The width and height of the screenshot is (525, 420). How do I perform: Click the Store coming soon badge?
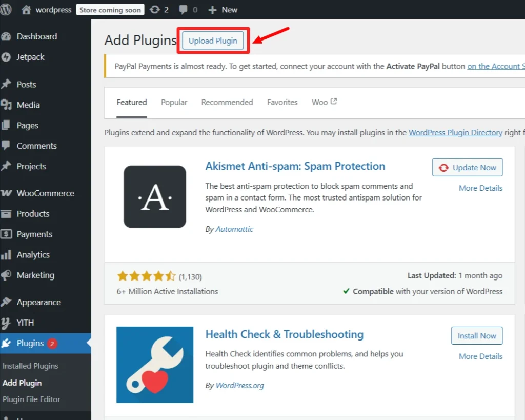click(x=110, y=10)
